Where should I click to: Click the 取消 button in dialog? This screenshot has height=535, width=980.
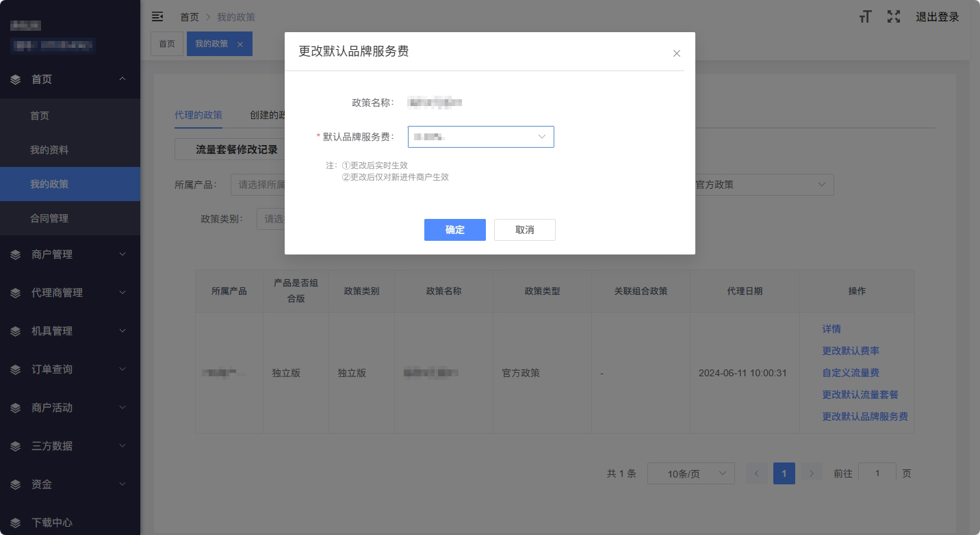524,230
